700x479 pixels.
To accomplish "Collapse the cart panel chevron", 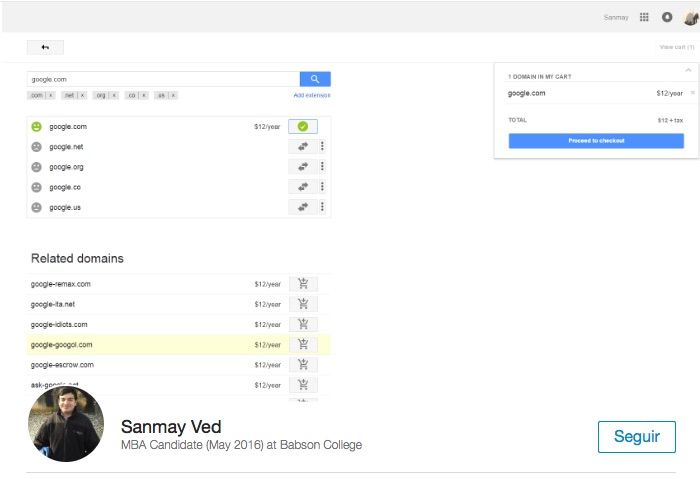I will pyautogui.click(x=688, y=70).
